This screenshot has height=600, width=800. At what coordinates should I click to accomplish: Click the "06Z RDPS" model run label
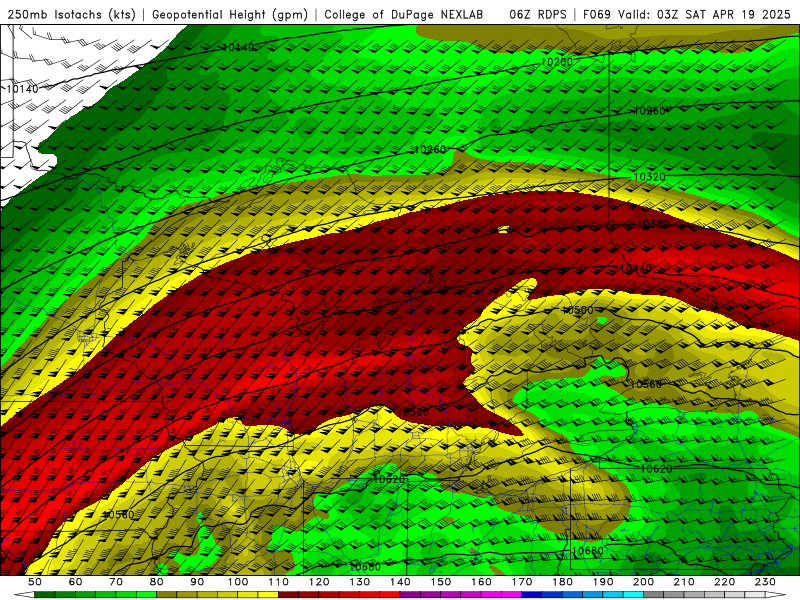pos(538,14)
